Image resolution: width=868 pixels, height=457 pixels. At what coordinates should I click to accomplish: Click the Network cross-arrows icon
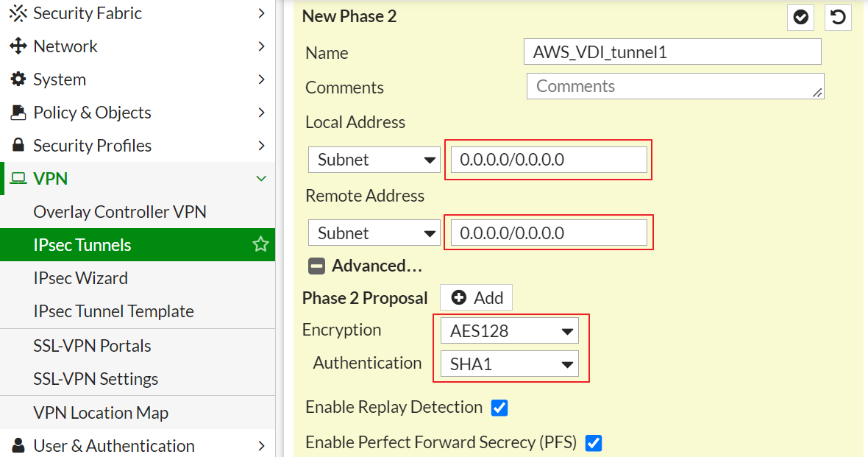click(18, 46)
